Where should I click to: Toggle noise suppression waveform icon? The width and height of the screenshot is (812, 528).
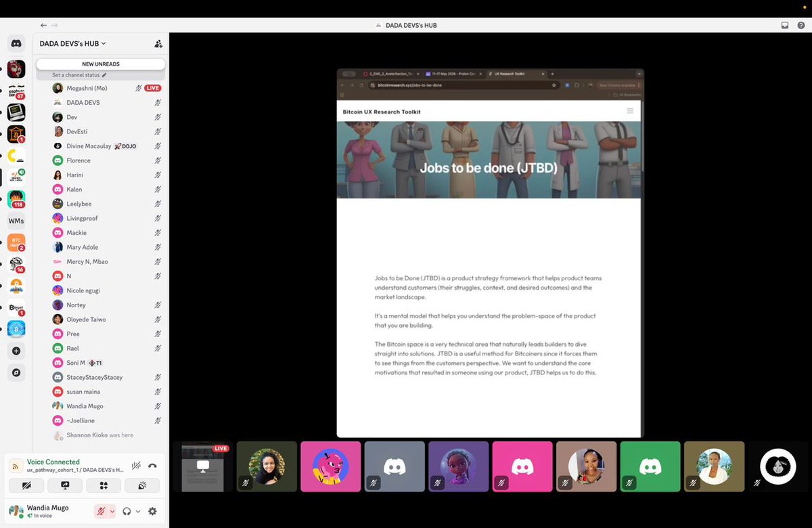(136, 465)
